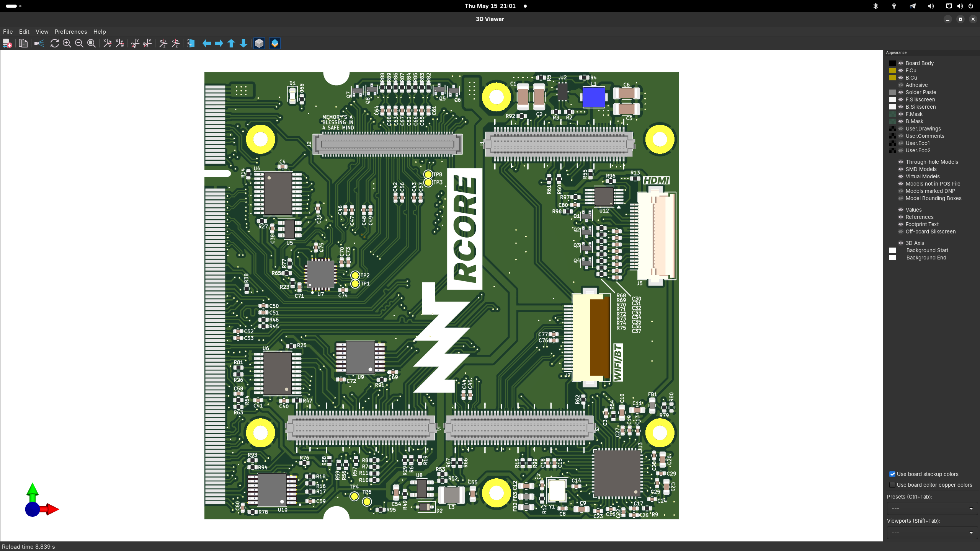Open the power menu icon
The height and width of the screenshot is (551, 980).
pos(971,6)
